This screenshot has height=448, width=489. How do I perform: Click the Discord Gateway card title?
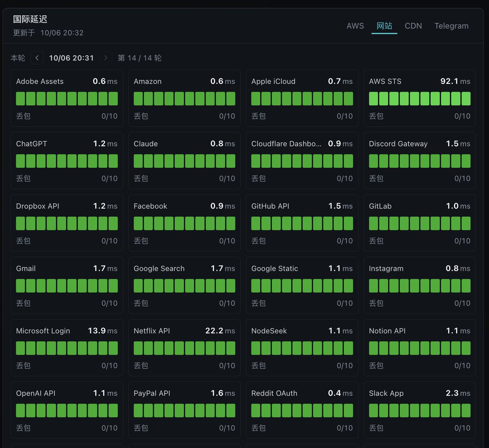(x=398, y=144)
